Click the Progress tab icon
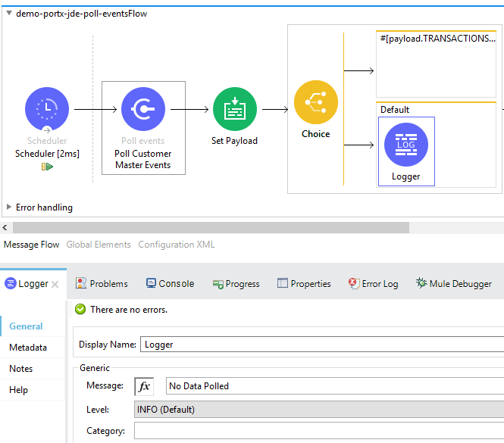 [218, 284]
